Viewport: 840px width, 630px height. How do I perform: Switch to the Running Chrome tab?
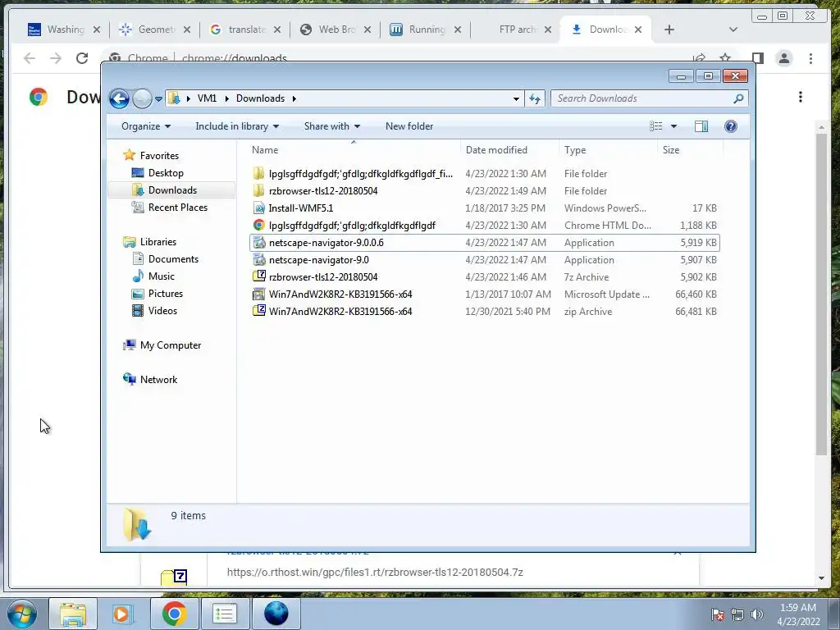click(x=427, y=30)
